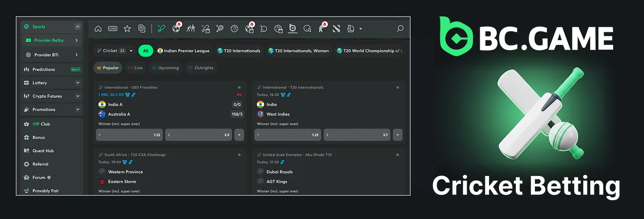Select the basketball sport icon

(x=234, y=29)
